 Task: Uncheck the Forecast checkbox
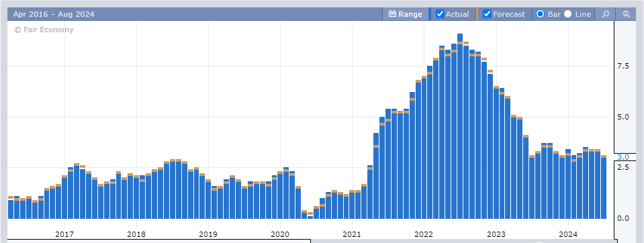[487, 14]
